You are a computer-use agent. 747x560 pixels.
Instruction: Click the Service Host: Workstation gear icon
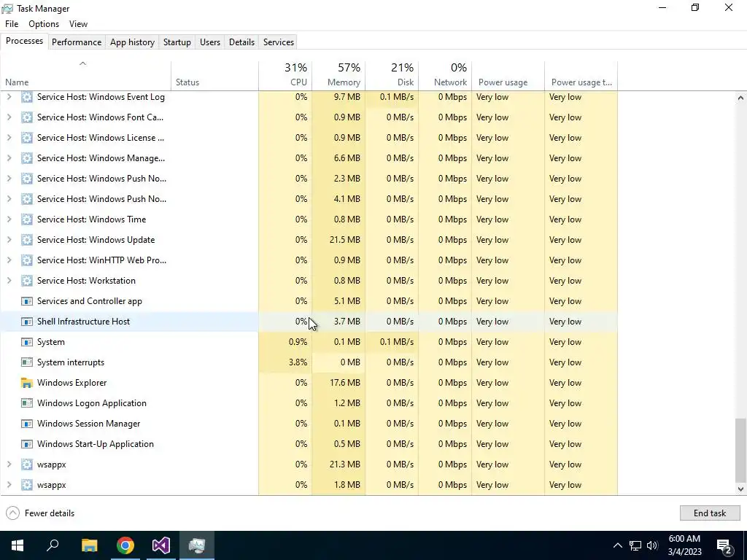pos(27,281)
